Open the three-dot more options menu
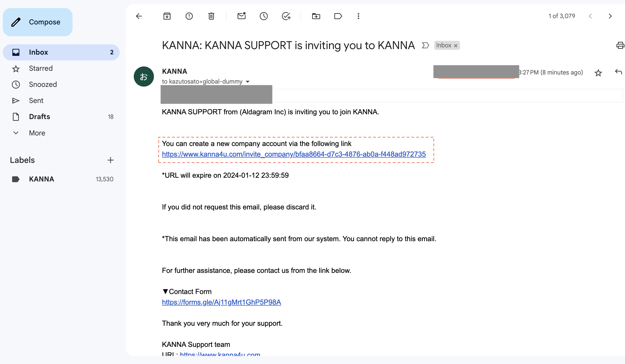The image size is (625, 364). click(358, 16)
